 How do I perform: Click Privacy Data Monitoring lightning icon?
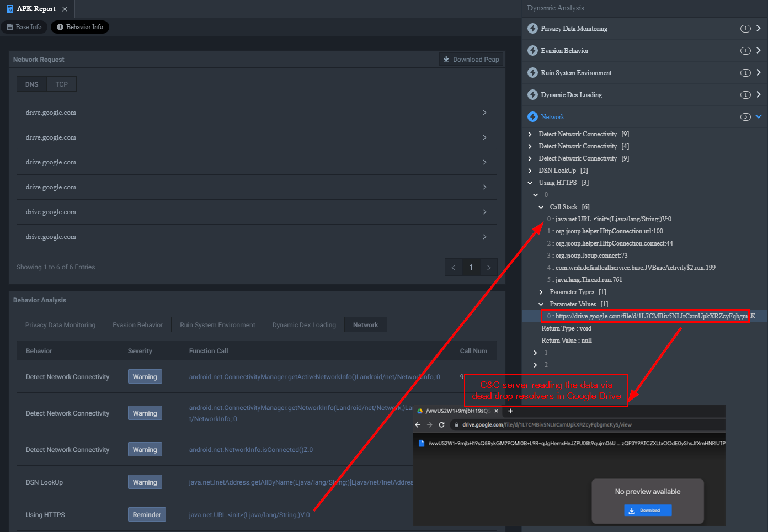532,29
